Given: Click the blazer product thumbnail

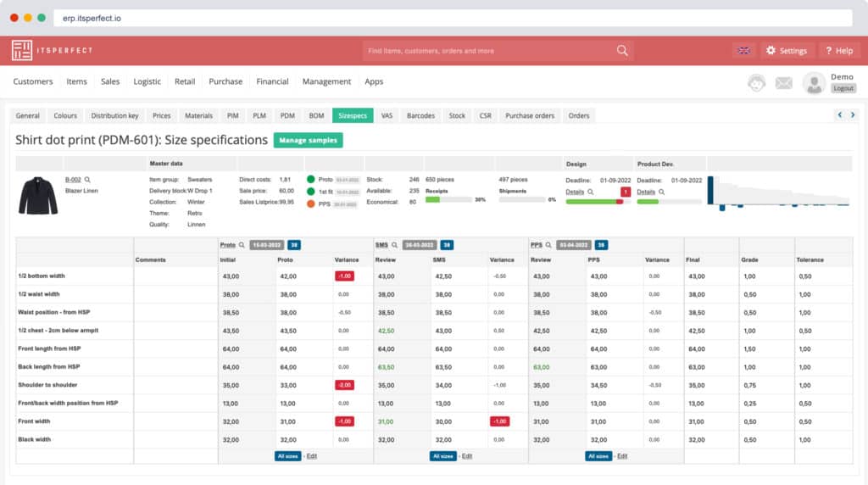Looking at the screenshot, I should (38, 196).
